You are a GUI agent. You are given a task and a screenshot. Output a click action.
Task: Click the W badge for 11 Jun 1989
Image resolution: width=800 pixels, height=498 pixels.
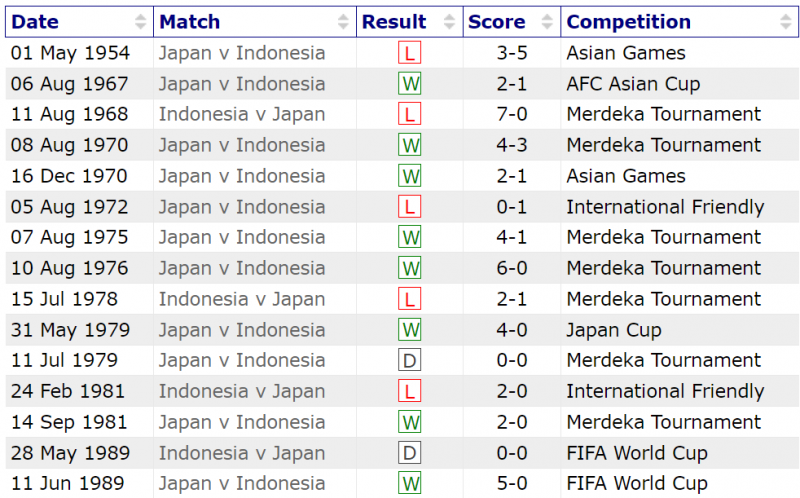coord(409,484)
